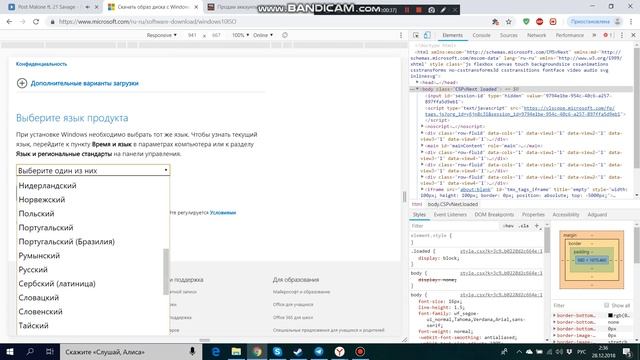Viewport: 640px width, 360px height.
Task: Click the Styles pane vertical scrollbar
Action: click(547, 240)
